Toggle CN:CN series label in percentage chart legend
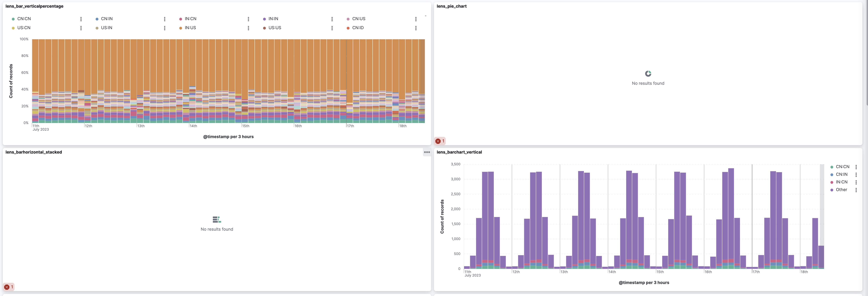 pos(24,19)
